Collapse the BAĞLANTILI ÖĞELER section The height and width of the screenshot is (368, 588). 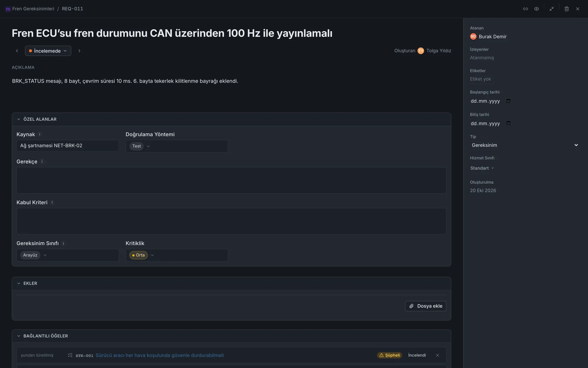coord(19,336)
